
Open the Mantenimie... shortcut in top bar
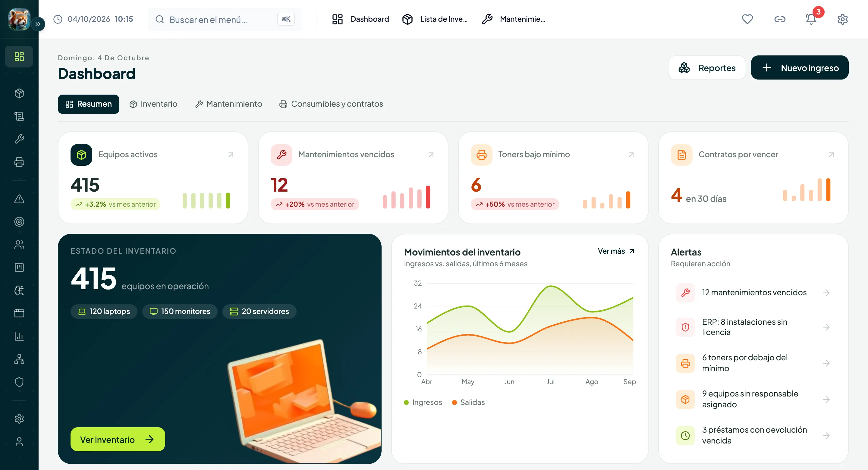point(513,19)
